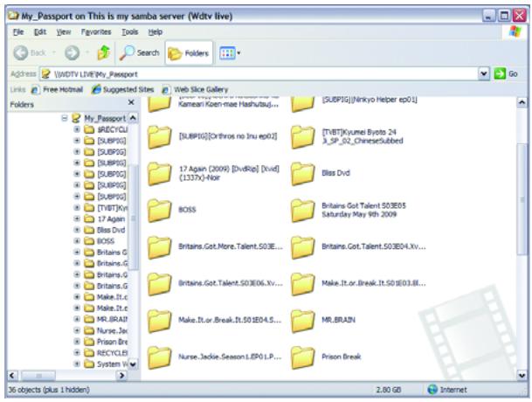532x402 pixels.
Task: Click the file list scroll down arrow
Action: (x=522, y=375)
